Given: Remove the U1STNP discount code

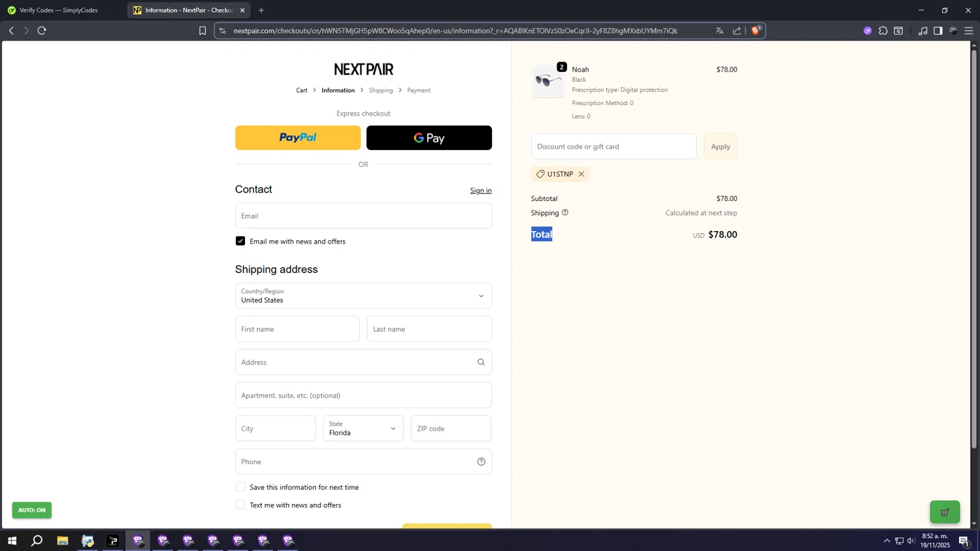Looking at the screenshot, I should tap(581, 174).
